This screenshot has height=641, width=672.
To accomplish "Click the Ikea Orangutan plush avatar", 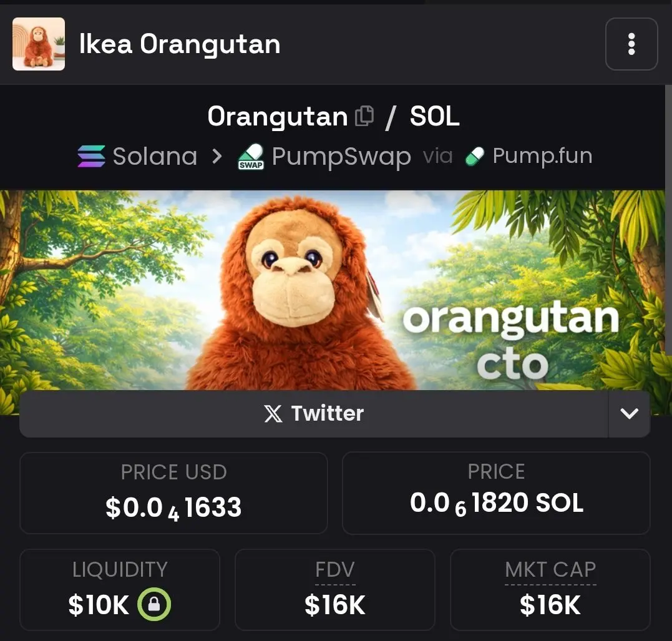I will pyautogui.click(x=39, y=44).
